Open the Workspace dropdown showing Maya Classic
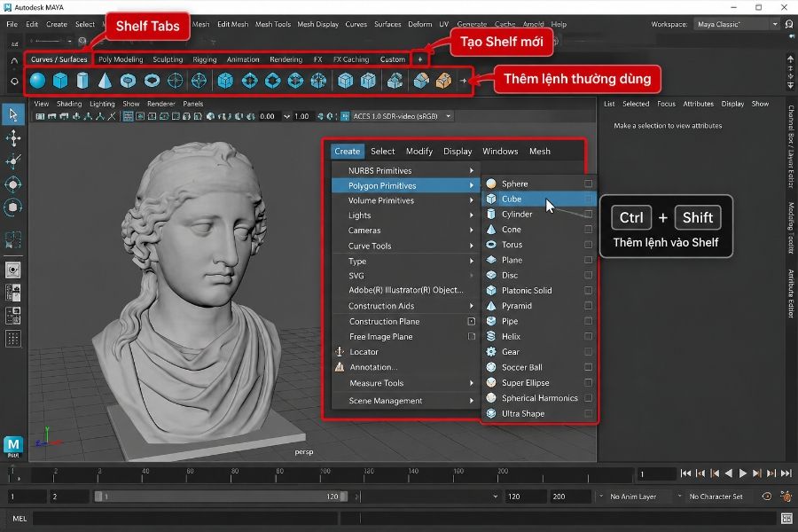Screen dimensions: 798x532 coord(737,24)
